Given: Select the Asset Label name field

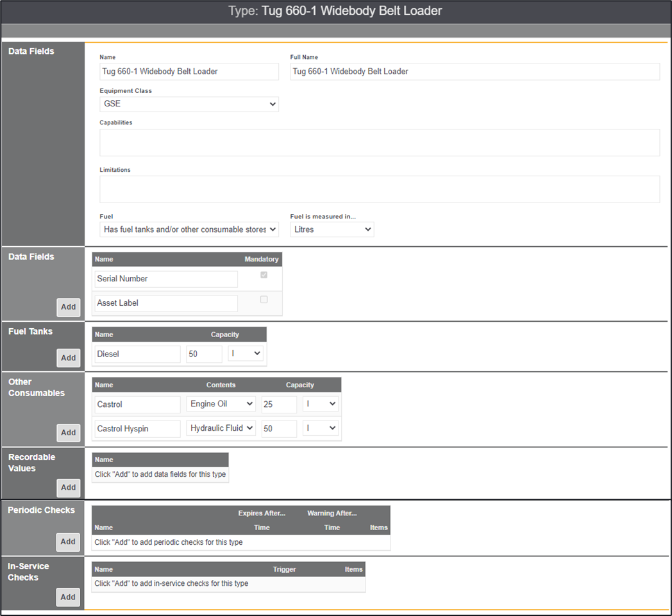Looking at the screenshot, I should tap(166, 303).
